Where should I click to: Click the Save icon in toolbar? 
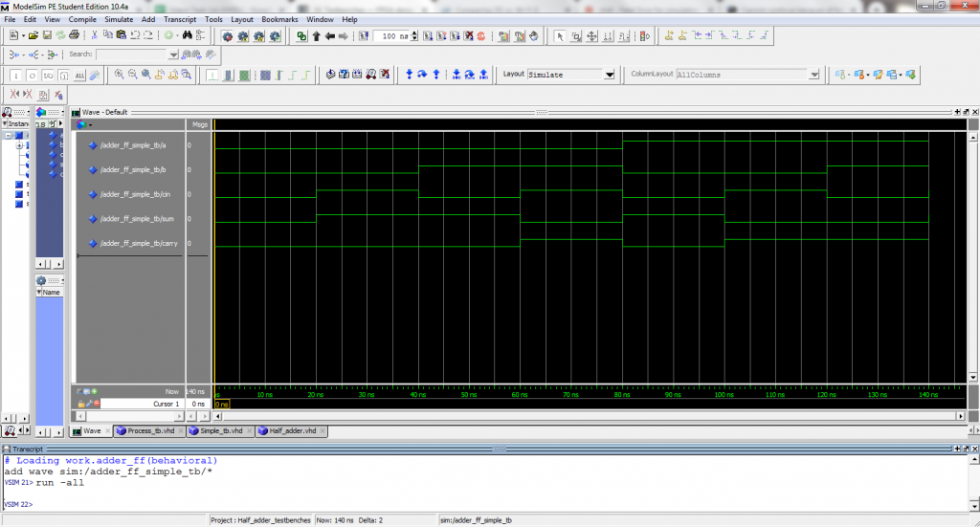click(47, 36)
